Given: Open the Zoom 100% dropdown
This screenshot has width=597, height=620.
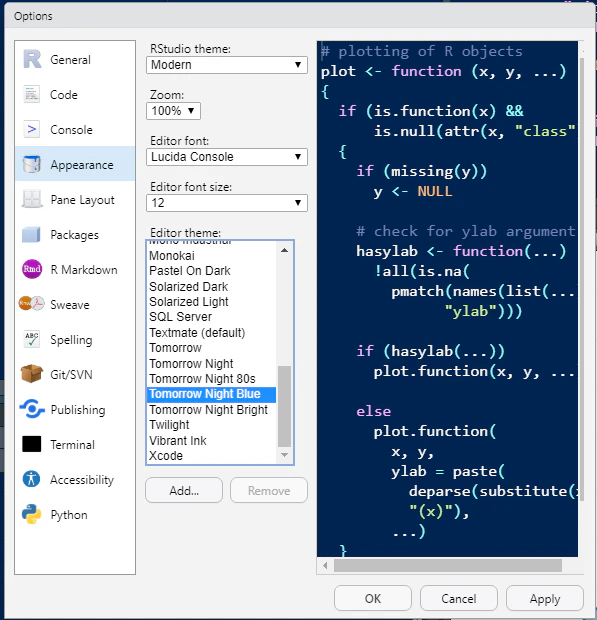Looking at the screenshot, I should (174, 111).
